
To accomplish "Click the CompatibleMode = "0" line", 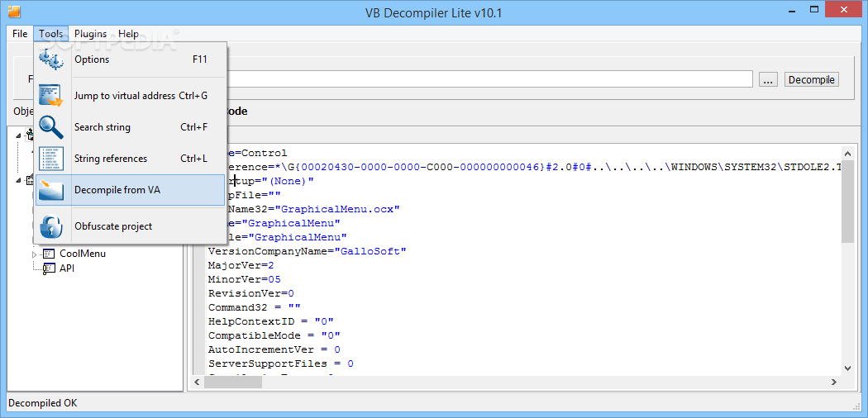I will click(x=274, y=335).
